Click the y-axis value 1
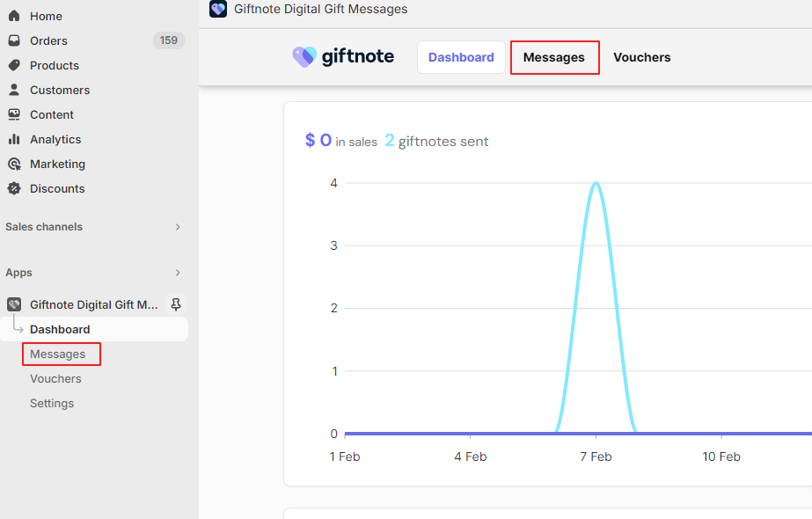The height and width of the screenshot is (519, 812). point(334,371)
